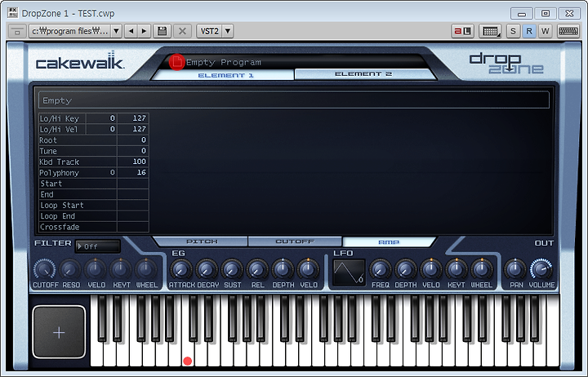Click the Empty Program name display

pos(224,62)
